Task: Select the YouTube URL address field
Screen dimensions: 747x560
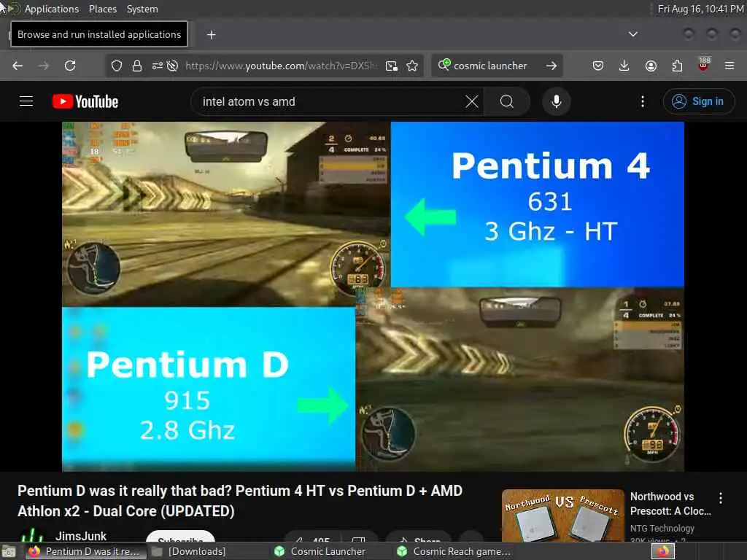Action: pyautogui.click(x=281, y=66)
